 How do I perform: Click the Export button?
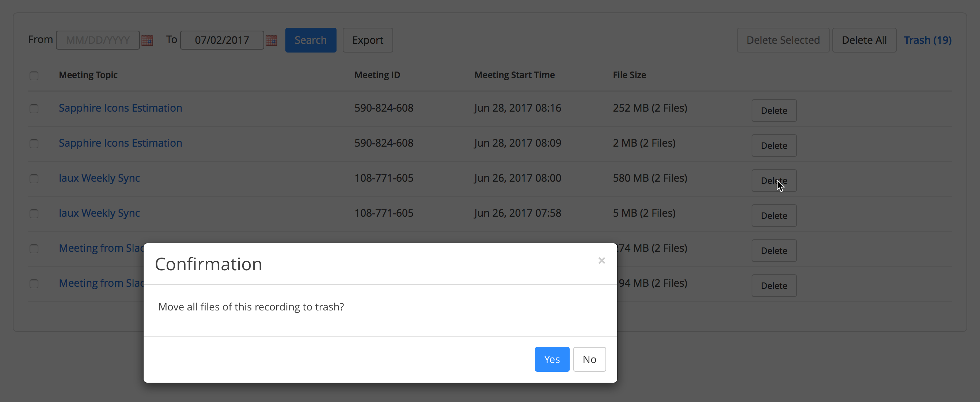tap(368, 40)
